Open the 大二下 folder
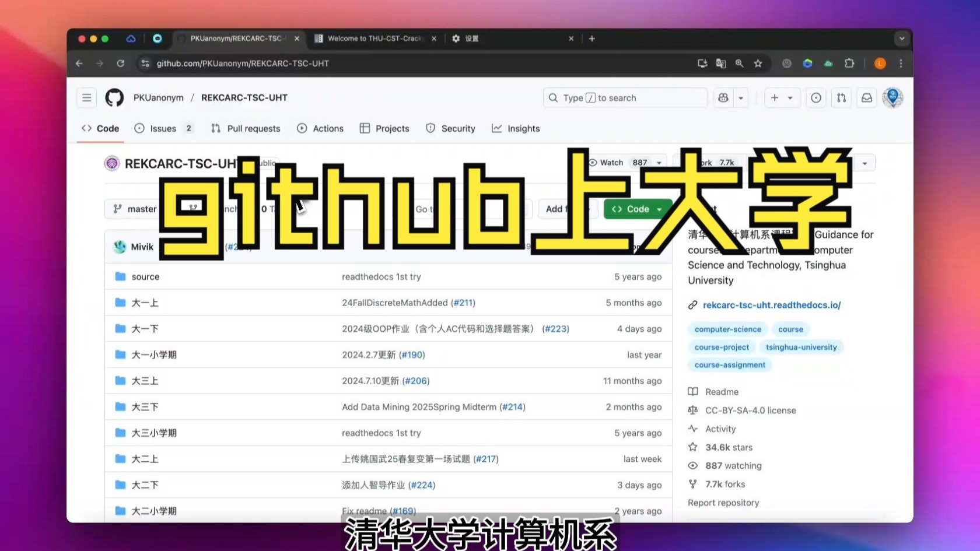The height and width of the screenshot is (551, 980). 145,485
